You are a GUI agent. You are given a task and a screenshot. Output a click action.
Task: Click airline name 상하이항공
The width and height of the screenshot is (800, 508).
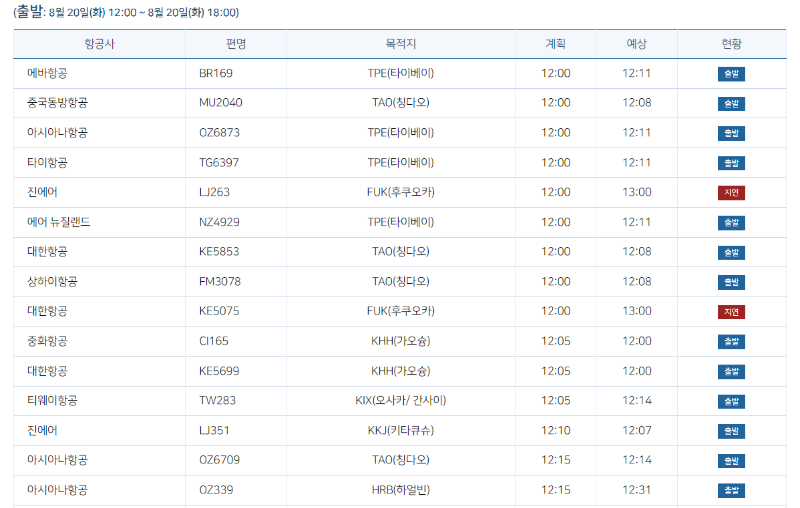[x=52, y=282]
